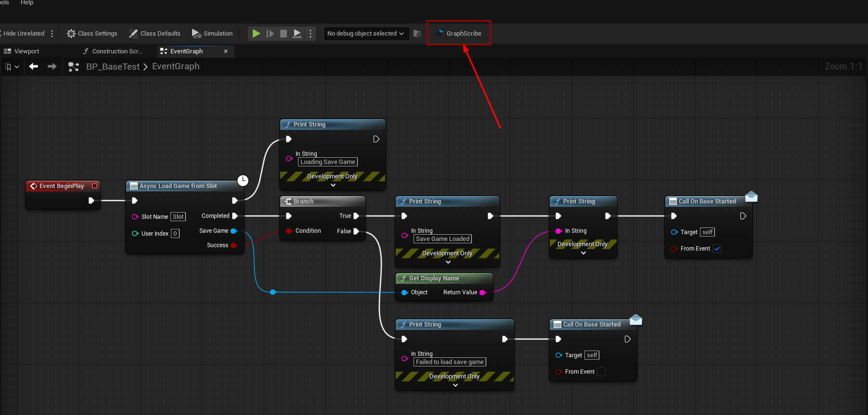Click the latent clock icon on Async node

tap(243, 180)
